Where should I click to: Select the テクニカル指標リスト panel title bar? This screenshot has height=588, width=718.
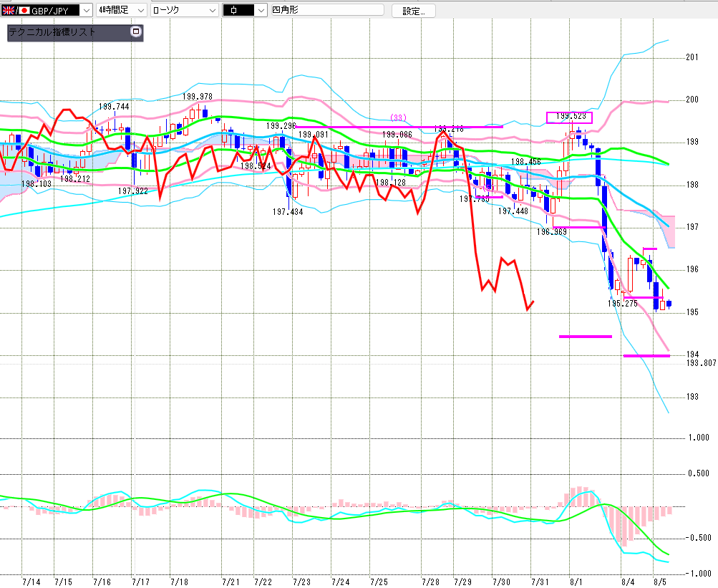[75, 32]
